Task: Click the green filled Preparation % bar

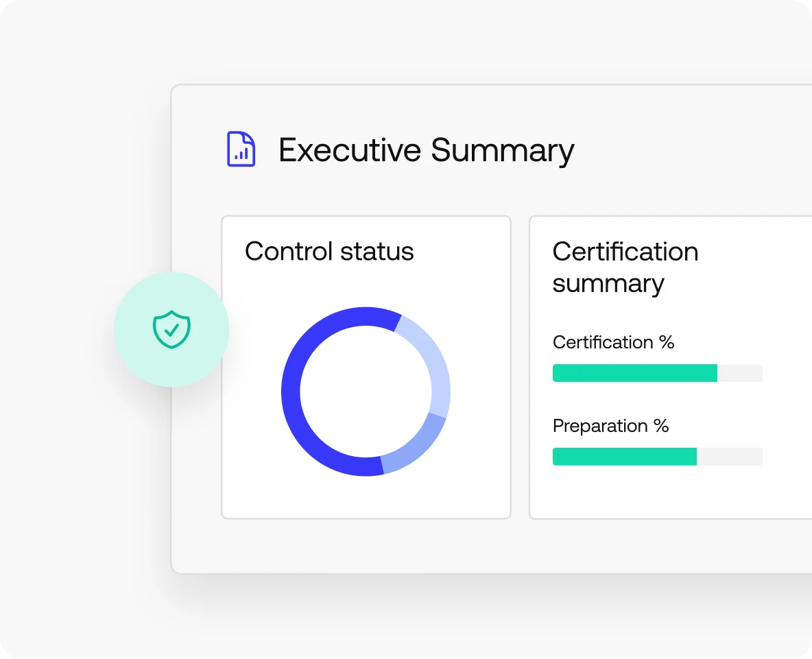Action: [x=624, y=457]
